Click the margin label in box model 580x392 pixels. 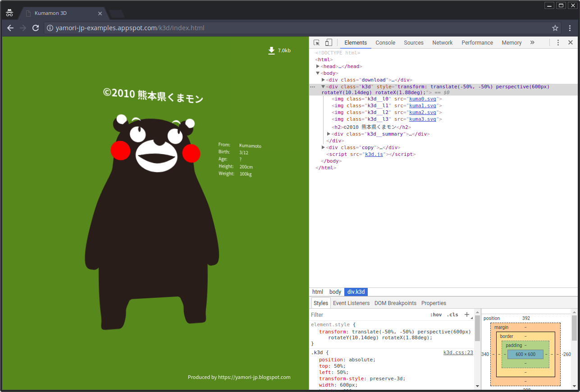pyautogui.click(x=502, y=328)
